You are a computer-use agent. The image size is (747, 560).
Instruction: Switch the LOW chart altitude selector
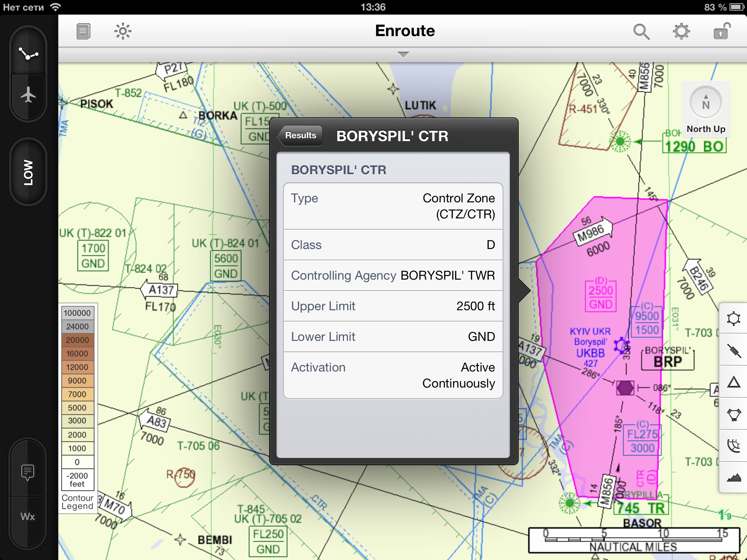(28, 172)
